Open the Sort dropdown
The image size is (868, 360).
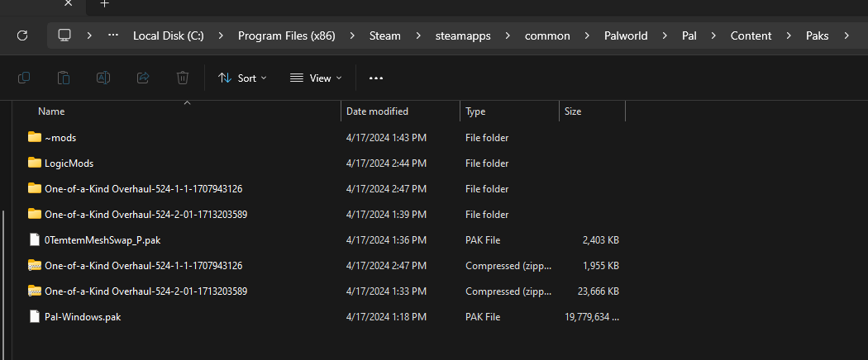click(x=242, y=78)
